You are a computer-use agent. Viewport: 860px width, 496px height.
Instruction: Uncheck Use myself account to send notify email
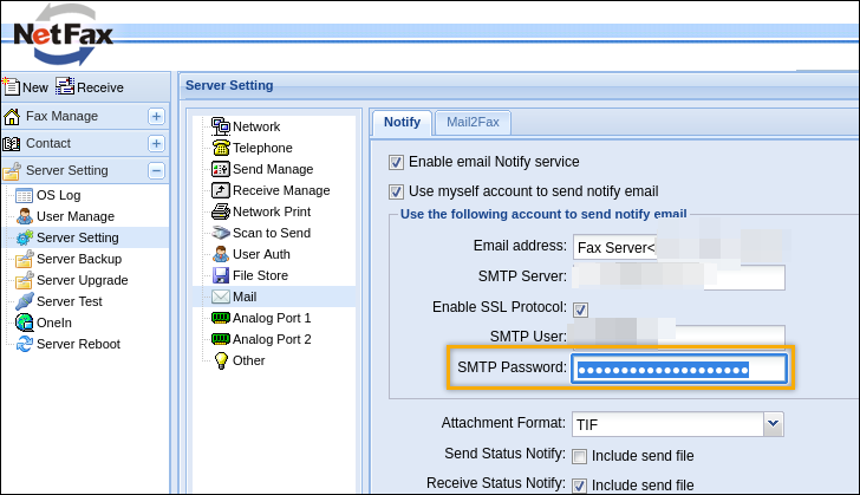point(397,192)
